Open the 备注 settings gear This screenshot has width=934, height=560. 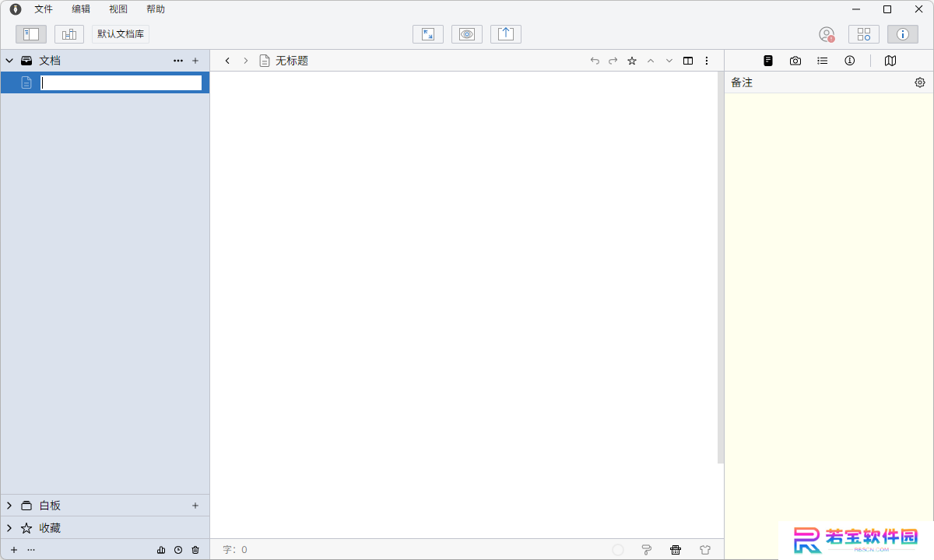[x=920, y=82]
